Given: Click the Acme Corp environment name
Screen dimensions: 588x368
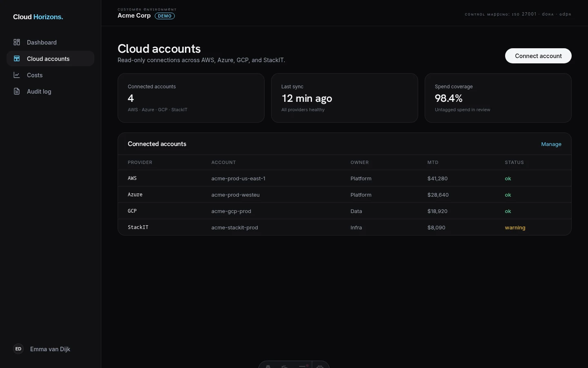Looking at the screenshot, I should (134, 16).
